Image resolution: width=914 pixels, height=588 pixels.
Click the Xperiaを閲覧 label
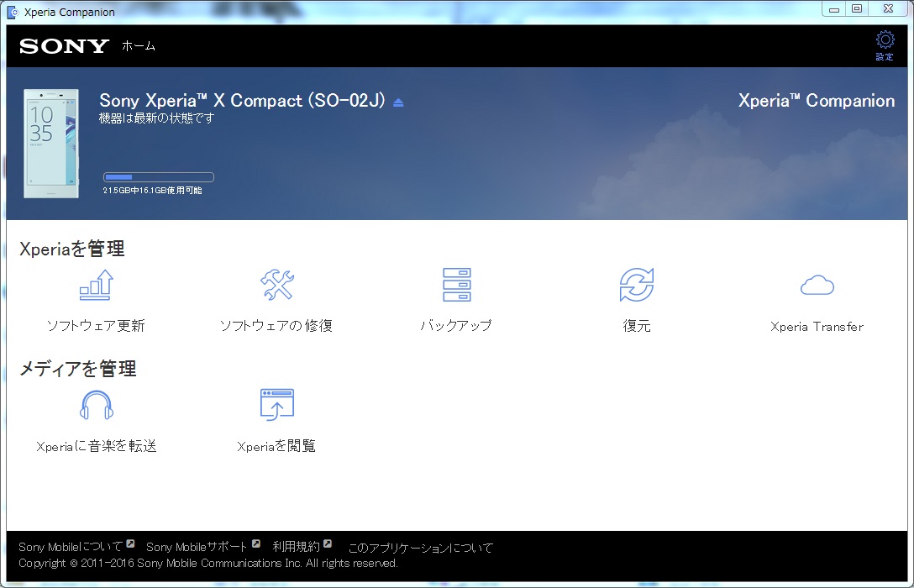point(277,446)
